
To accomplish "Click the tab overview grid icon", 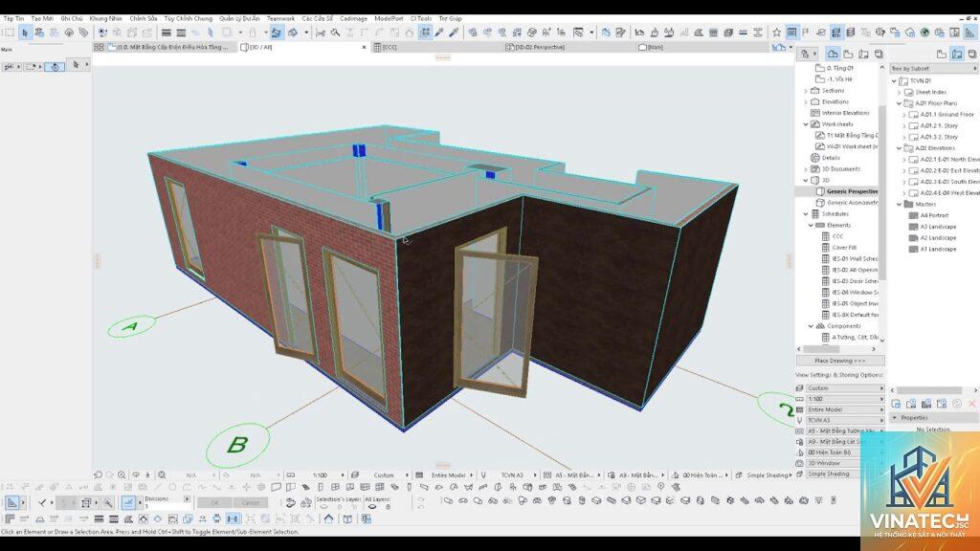I will click(99, 47).
